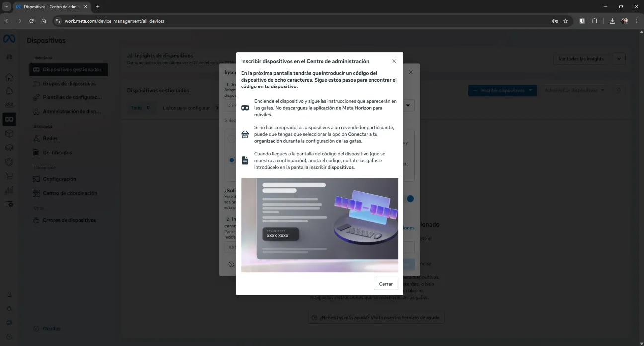
Task: Click the icon right of Administrar dispositivos
Action: click(x=619, y=90)
